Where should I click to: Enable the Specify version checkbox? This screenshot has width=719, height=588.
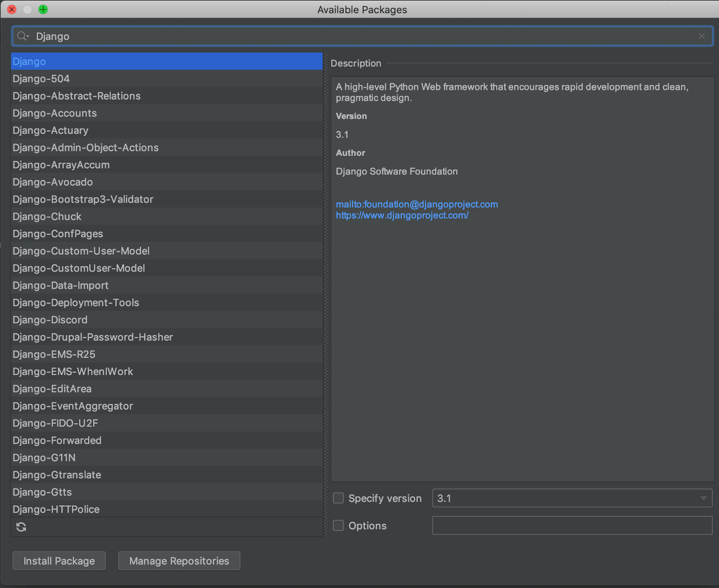338,498
